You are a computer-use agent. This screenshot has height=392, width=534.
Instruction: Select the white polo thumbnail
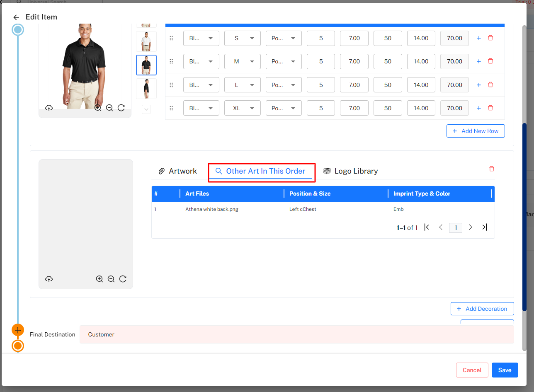(x=146, y=41)
